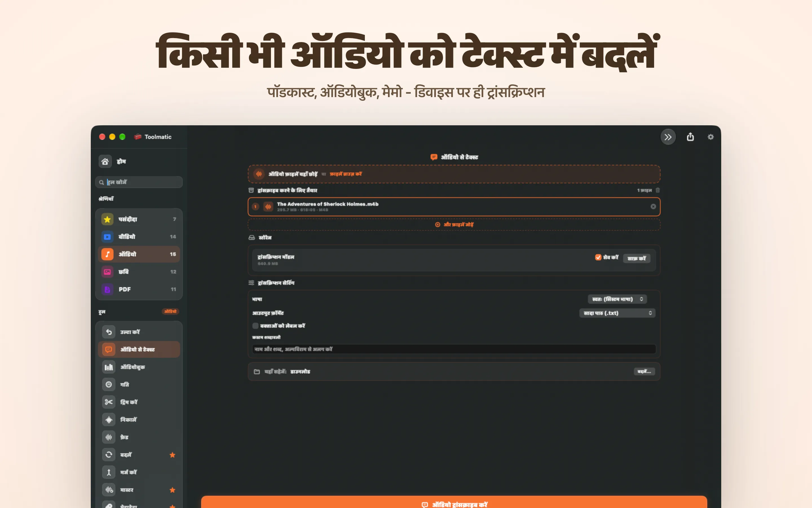This screenshot has width=812, height=508.
Task: Click browse files link (फ़ाइलें ब्राउज़ करें)
Action: tap(346, 174)
